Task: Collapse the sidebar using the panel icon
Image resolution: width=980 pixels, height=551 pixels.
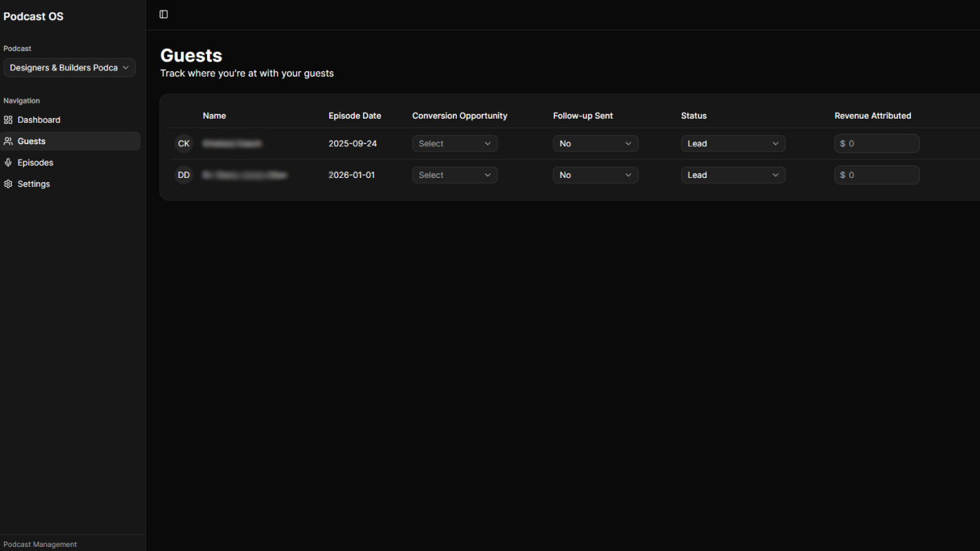Action: (163, 14)
